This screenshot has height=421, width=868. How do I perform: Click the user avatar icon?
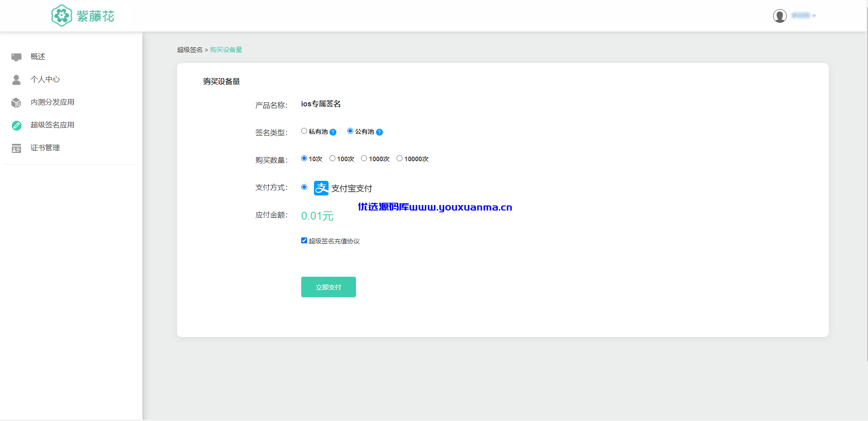coord(779,16)
